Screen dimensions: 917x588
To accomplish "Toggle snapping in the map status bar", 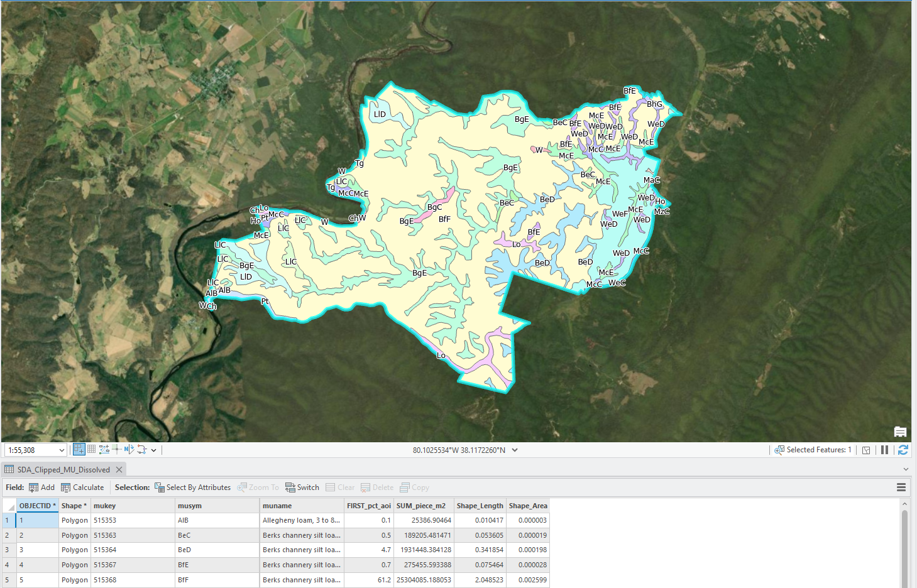I will click(79, 449).
